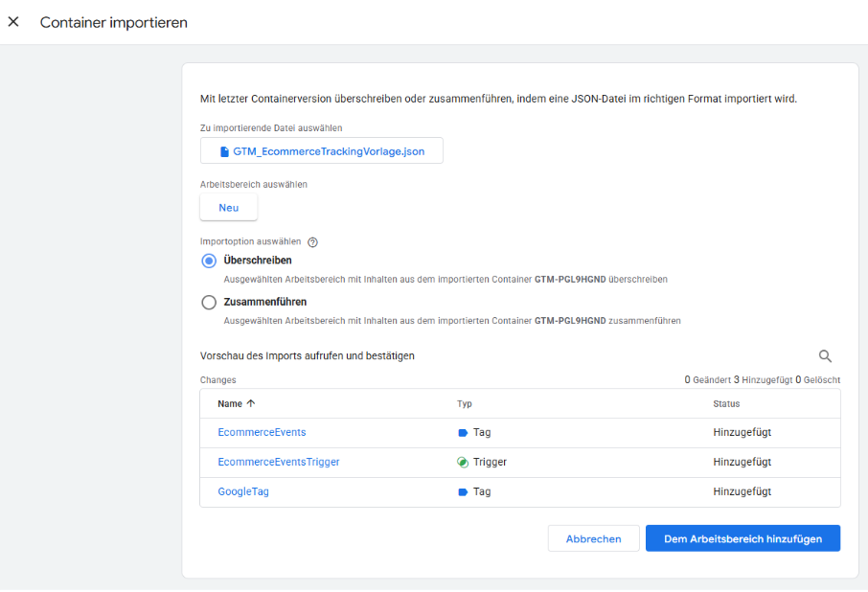Image resolution: width=868 pixels, height=592 pixels.
Task: Click the JSON file icon next to GTM_EcommerceTrackingVorlage.json
Action: tap(224, 151)
